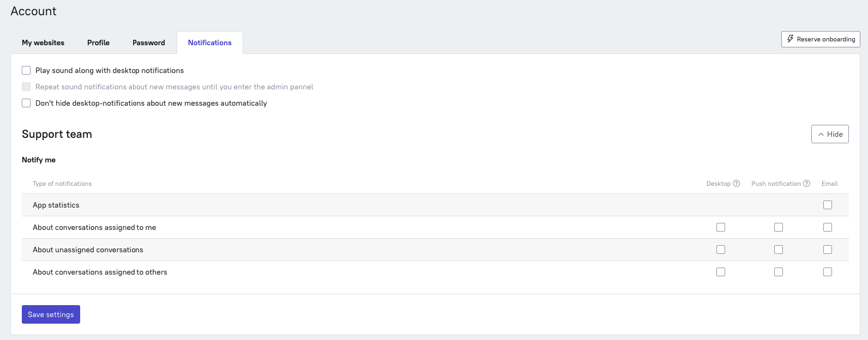The width and height of the screenshot is (868, 340).
Task: Open the Desktop column help question icon
Action: 737,184
